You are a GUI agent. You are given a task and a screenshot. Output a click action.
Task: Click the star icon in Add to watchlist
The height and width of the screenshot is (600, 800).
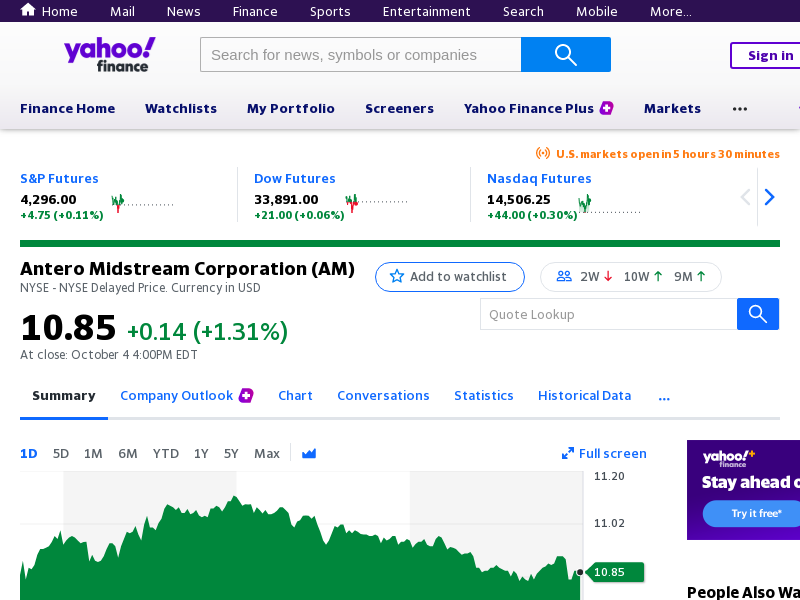(x=397, y=277)
